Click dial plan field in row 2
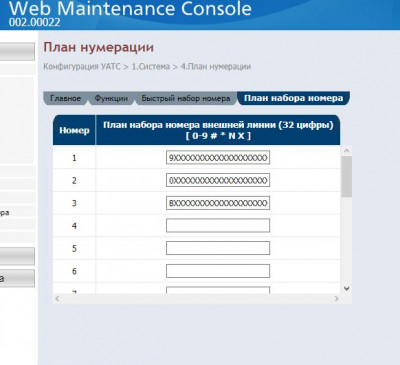The width and height of the screenshot is (400, 365). point(218,180)
